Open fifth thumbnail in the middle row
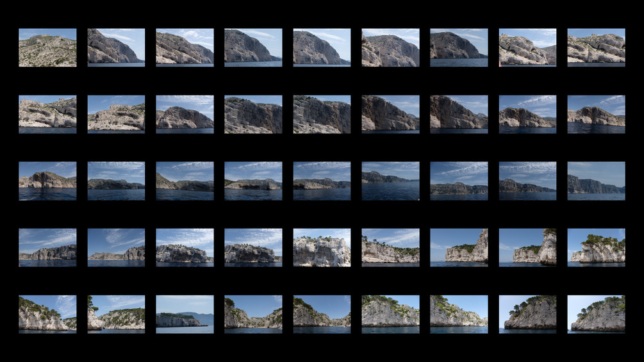 (322, 181)
